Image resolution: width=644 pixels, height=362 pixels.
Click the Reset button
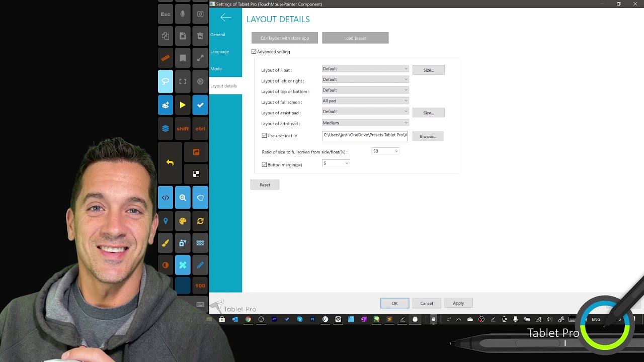265,185
